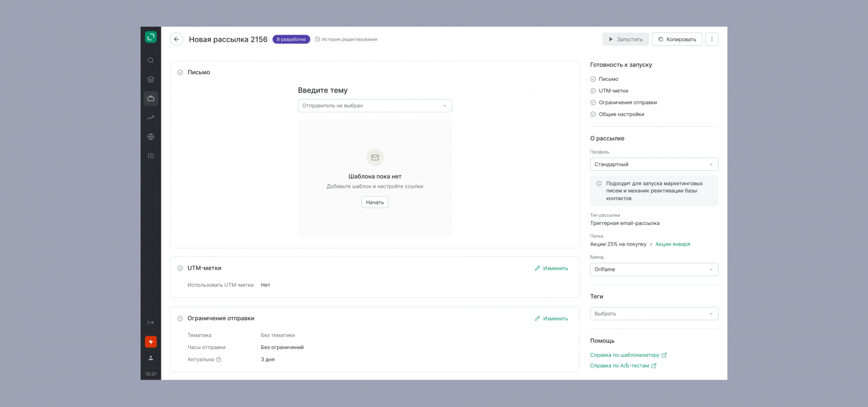This screenshot has height=407, width=868.
Task: Select the briefcase campaigns icon in sidebar
Action: tap(151, 99)
